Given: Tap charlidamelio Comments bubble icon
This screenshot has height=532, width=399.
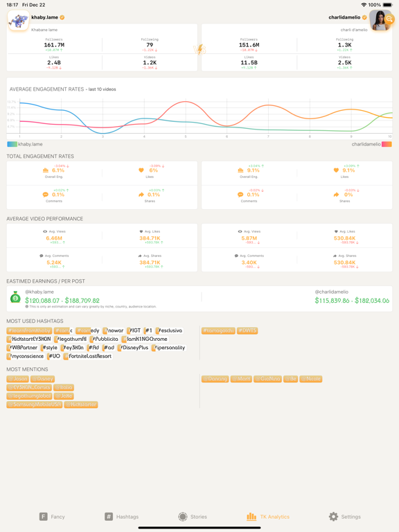Looking at the screenshot, I should click(240, 195).
